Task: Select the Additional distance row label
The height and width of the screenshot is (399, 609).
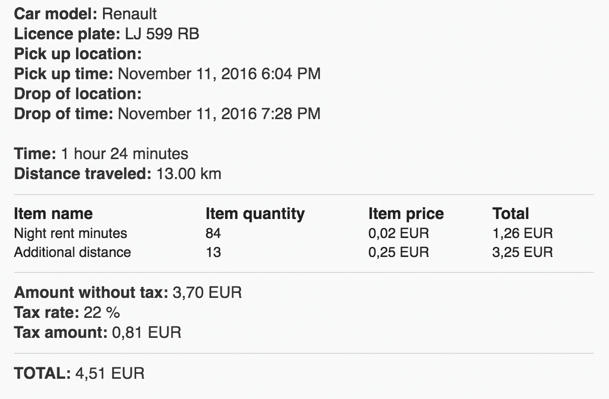Action: coord(73,252)
